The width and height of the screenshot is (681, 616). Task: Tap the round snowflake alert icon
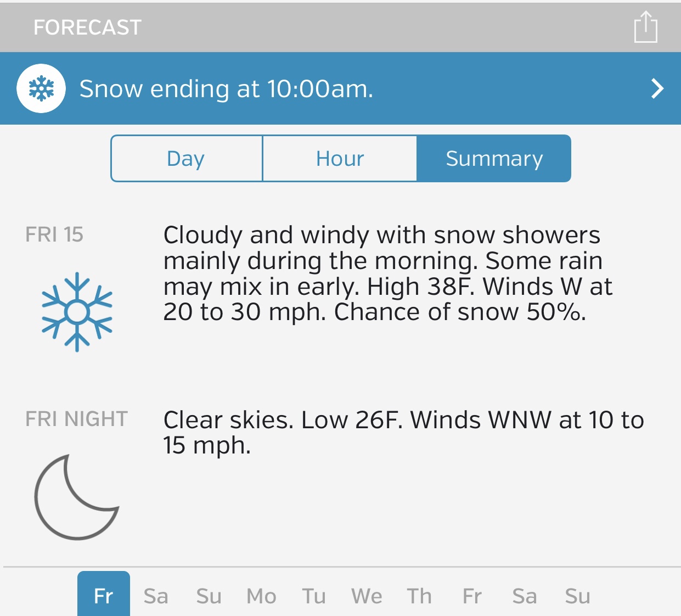tap(41, 88)
